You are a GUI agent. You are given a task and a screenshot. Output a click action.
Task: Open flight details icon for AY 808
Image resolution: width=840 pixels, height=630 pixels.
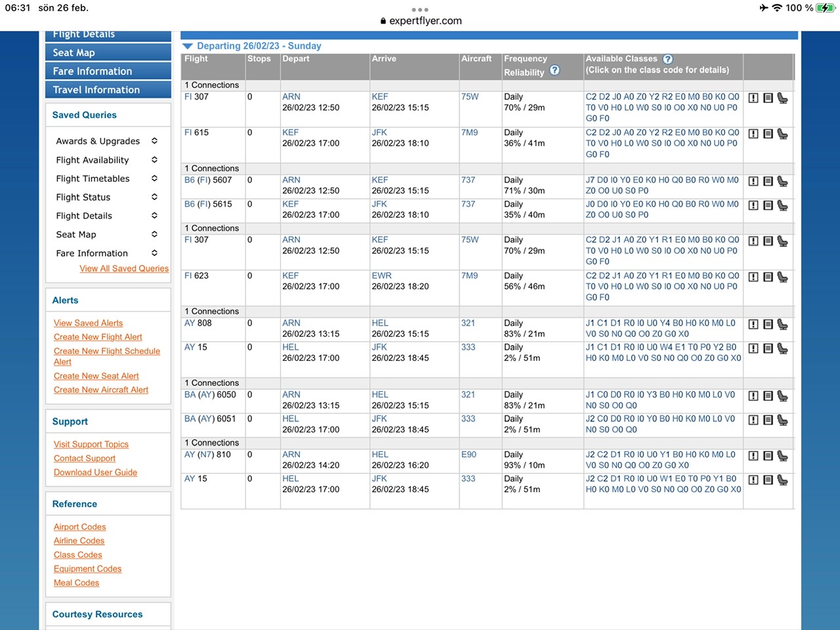(768, 325)
